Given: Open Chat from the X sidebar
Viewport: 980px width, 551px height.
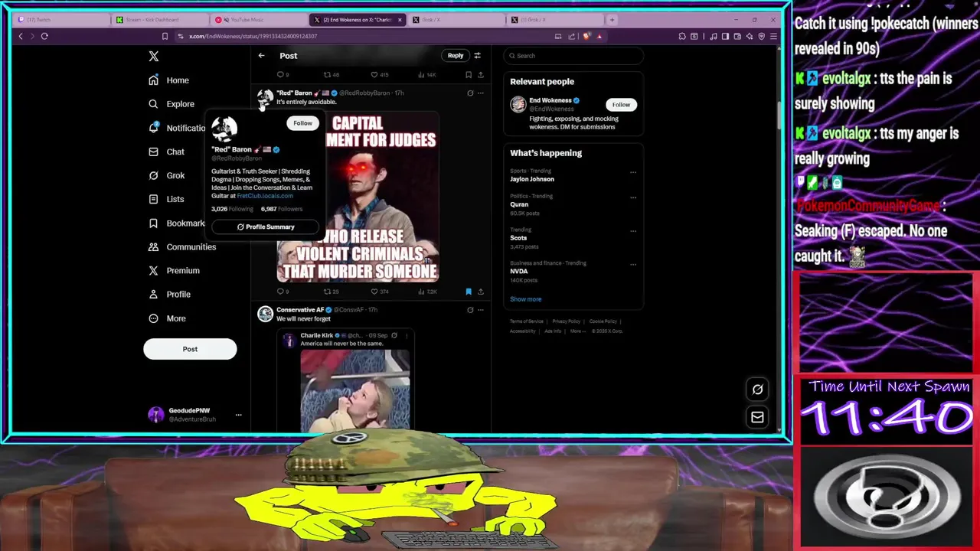Looking at the screenshot, I should pyautogui.click(x=167, y=152).
